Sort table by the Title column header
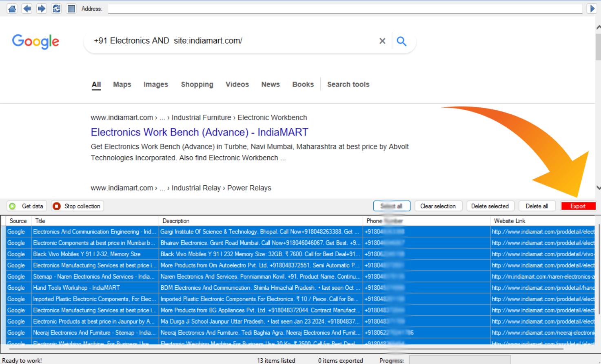 tap(95, 221)
